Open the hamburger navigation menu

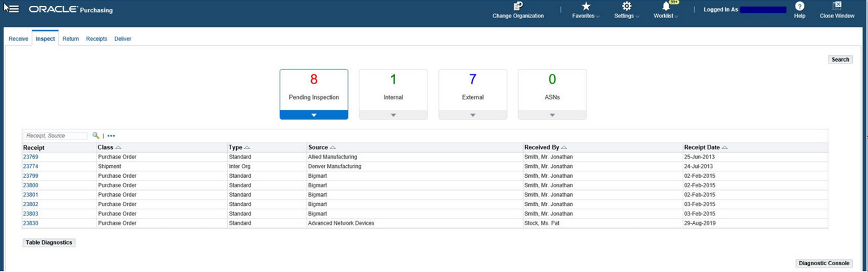(12, 9)
